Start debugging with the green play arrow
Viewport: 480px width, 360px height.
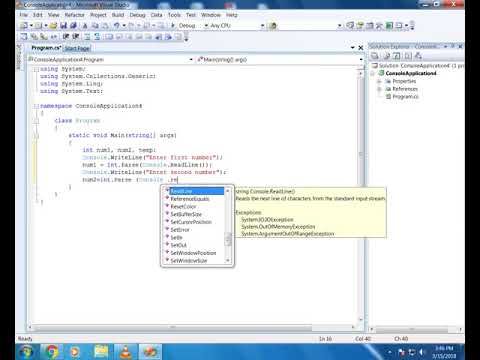pyautogui.click(x=173, y=25)
